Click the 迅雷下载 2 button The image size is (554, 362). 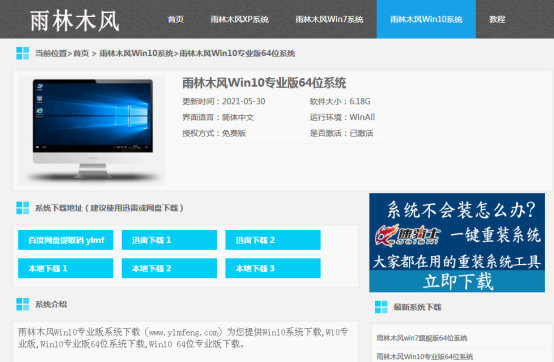(x=273, y=240)
